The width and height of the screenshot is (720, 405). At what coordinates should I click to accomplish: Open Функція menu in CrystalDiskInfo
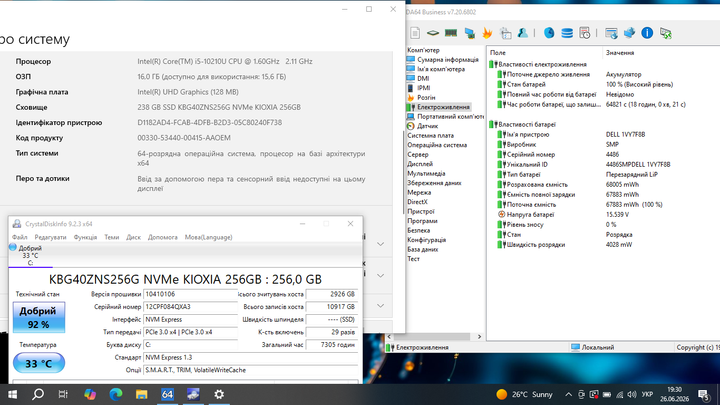(x=85, y=237)
